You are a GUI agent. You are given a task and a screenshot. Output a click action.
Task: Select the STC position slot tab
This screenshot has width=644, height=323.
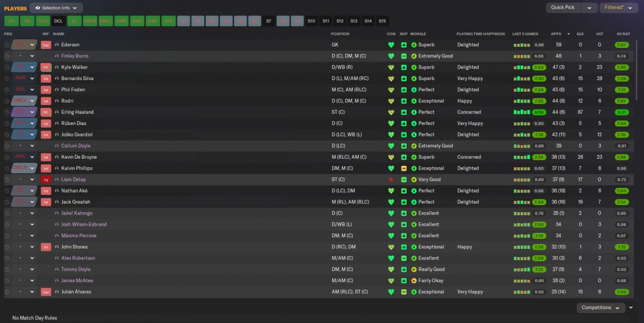pyautogui.click(x=169, y=21)
